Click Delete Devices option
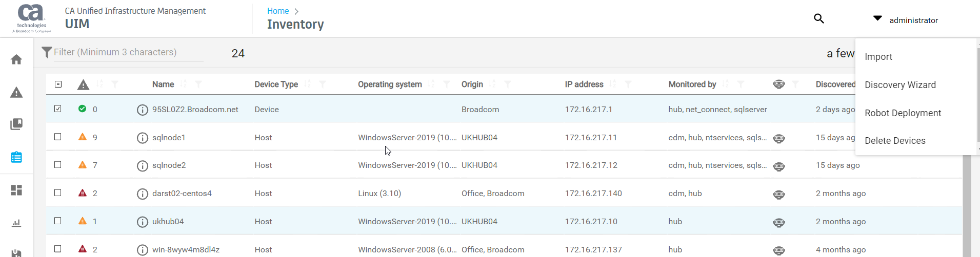Image resolution: width=980 pixels, height=257 pixels. point(895,141)
